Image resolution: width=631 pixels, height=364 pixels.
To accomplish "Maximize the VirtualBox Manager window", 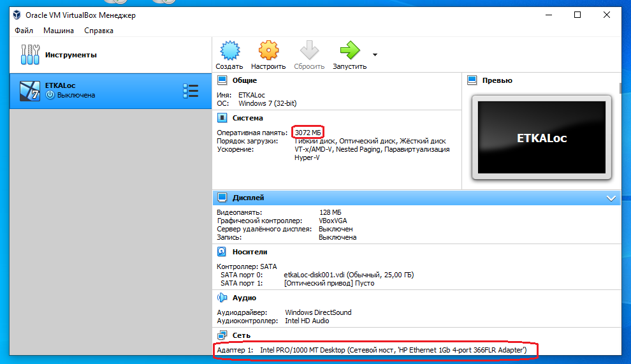I will tap(577, 15).
